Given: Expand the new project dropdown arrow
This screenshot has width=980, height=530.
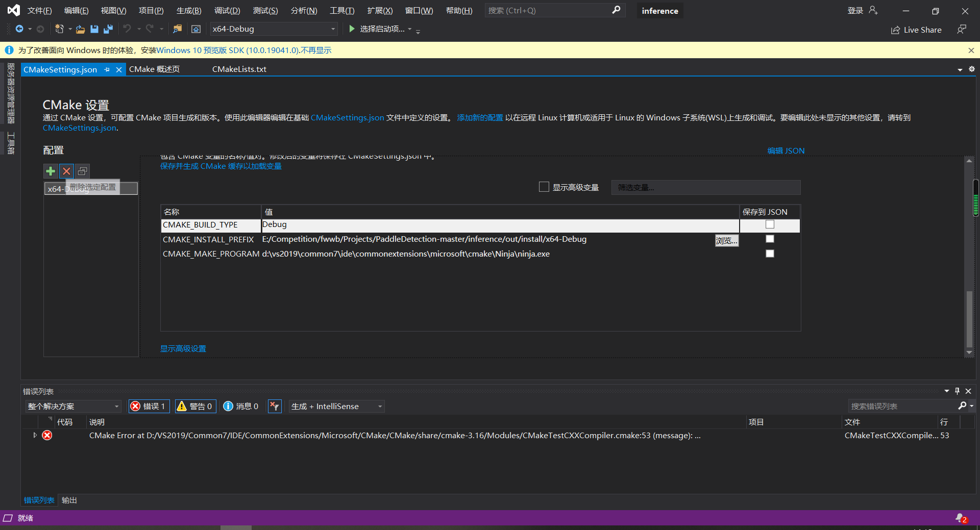Looking at the screenshot, I should (70, 29).
